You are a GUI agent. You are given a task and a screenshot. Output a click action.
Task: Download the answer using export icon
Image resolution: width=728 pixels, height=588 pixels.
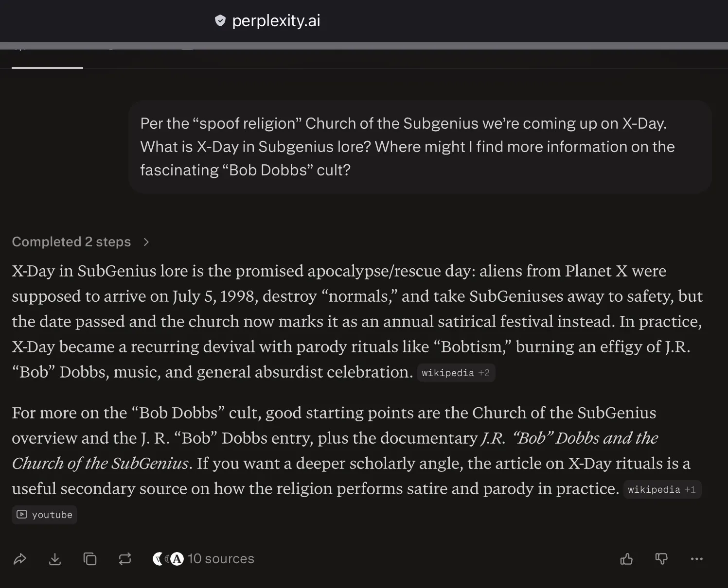point(55,559)
